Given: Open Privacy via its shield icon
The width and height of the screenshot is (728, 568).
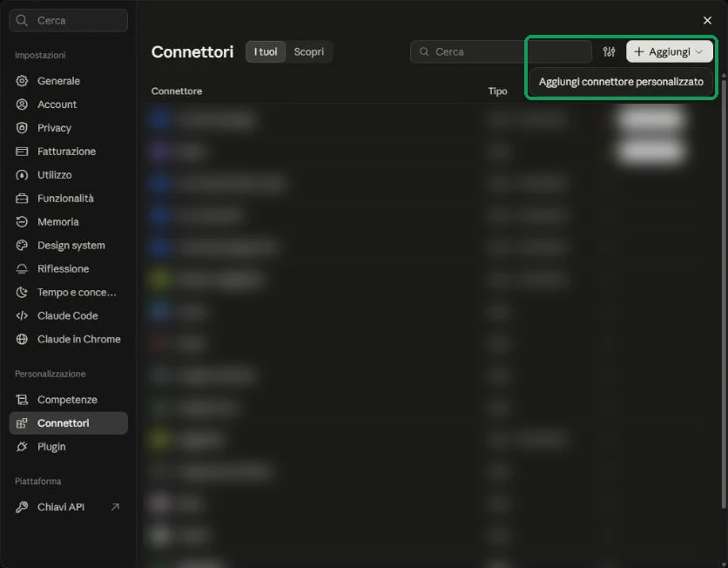Looking at the screenshot, I should click(22, 128).
